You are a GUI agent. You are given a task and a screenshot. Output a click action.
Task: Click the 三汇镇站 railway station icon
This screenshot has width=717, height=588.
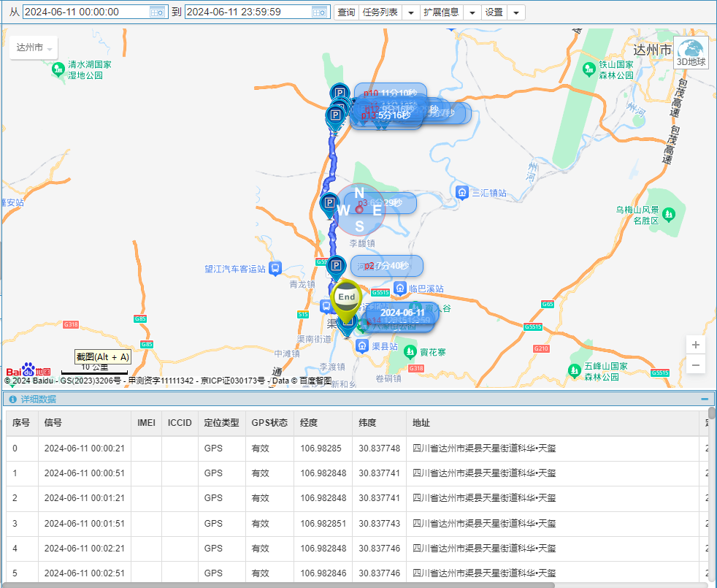(x=462, y=193)
